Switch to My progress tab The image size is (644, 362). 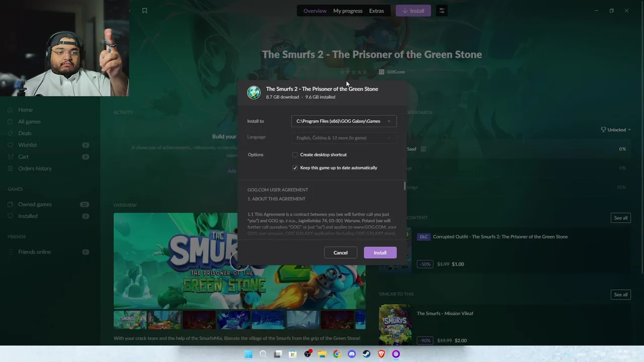click(348, 11)
